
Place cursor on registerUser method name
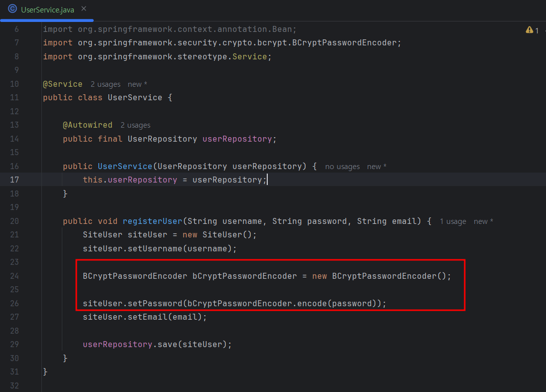click(152, 221)
